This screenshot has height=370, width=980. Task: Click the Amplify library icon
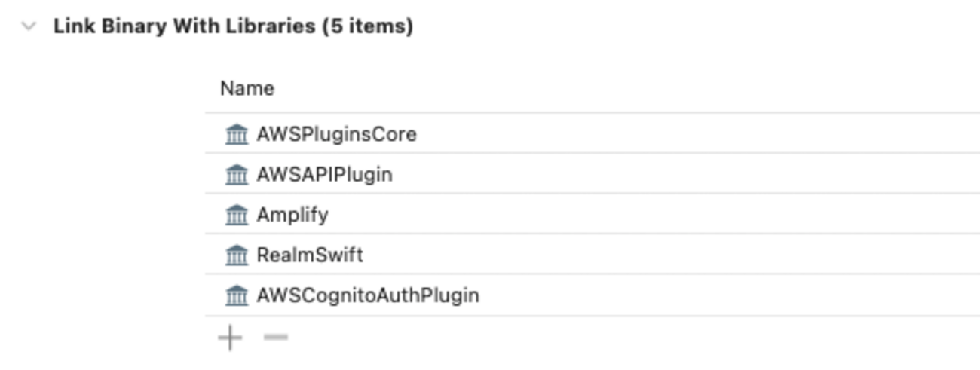click(237, 215)
